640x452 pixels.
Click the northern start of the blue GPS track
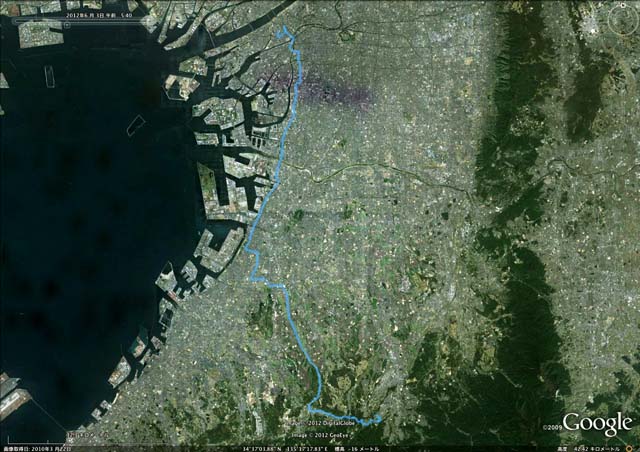point(284,27)
